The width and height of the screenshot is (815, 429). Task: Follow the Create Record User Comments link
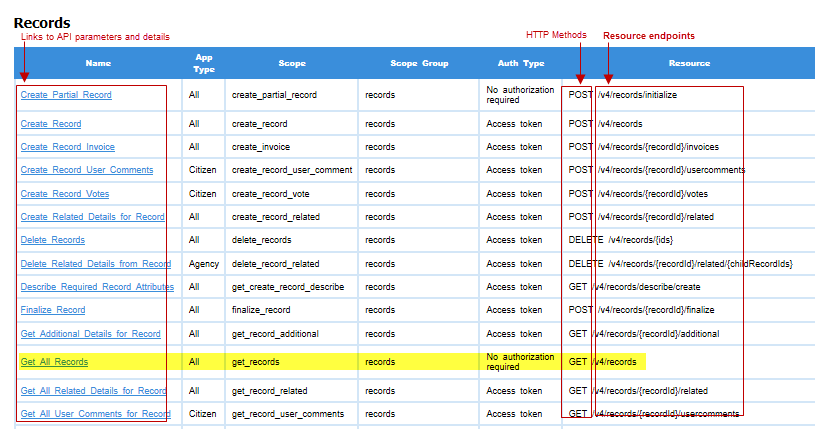pyautogui.click(x=87, y=170)
